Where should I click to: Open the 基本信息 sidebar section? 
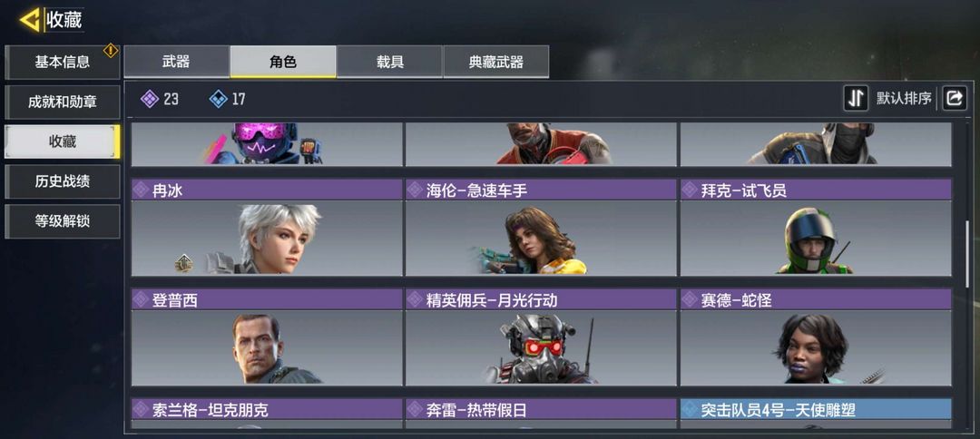62,63
